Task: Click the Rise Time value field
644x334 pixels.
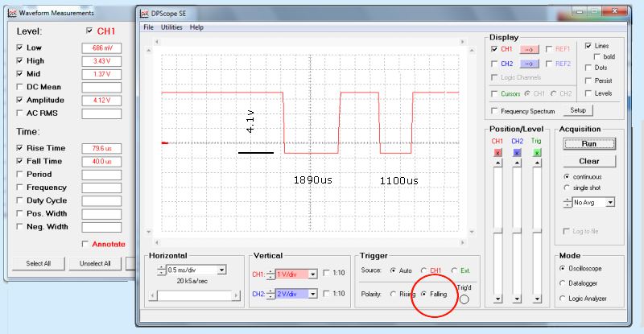Action: 101,148
